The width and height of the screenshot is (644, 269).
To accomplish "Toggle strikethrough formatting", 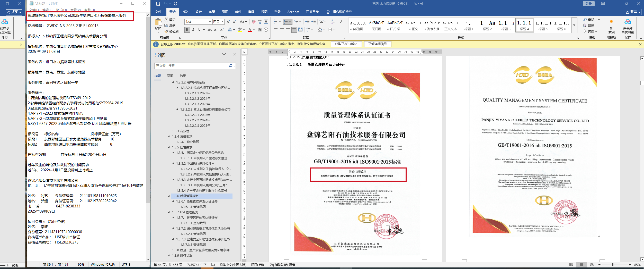I will pyautogui.click(x=210, y=30).
